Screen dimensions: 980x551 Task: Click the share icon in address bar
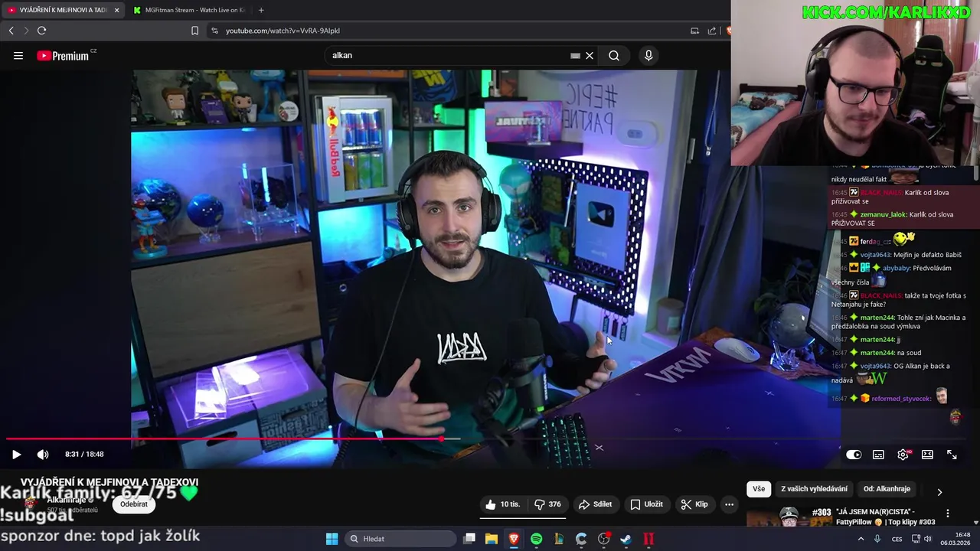pos(712,31)
